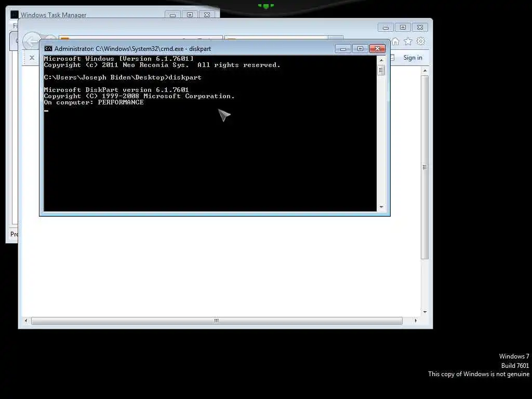Screen dimensions: 532x399
Task: Dismiss the browser toolbar with its X
Action: 32,58
